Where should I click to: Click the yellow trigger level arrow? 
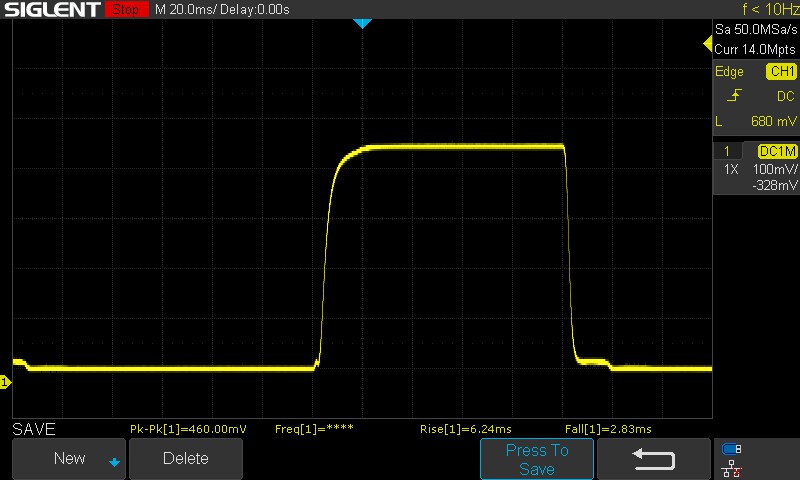708,45
